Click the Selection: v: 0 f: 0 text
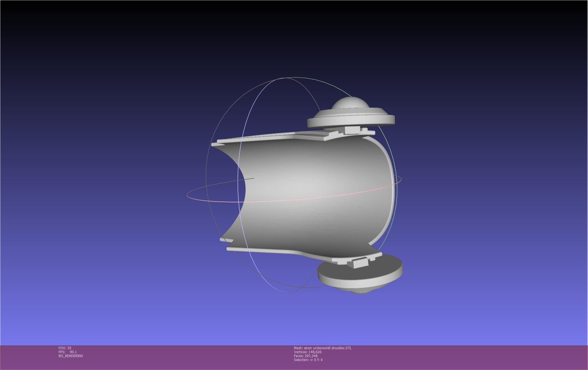Image resolution: width=588 pixels, height=370 pixels. (x=308, y=360)
